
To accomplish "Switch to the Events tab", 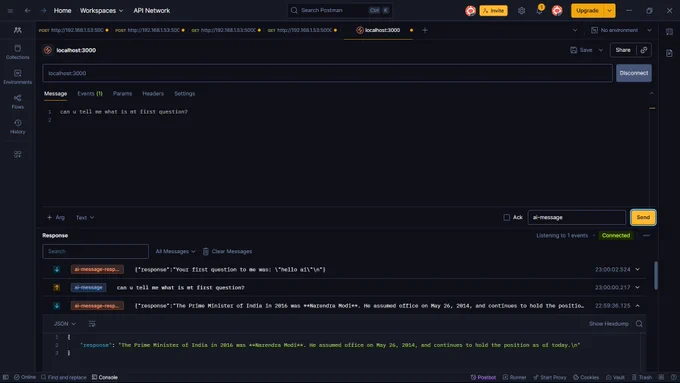I will click(x=90, y=93).
